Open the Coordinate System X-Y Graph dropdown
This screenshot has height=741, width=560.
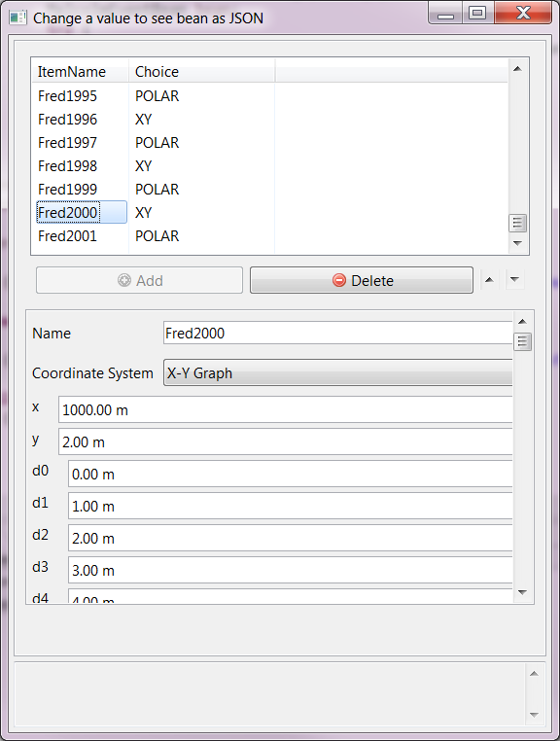[x=337, y=372]
